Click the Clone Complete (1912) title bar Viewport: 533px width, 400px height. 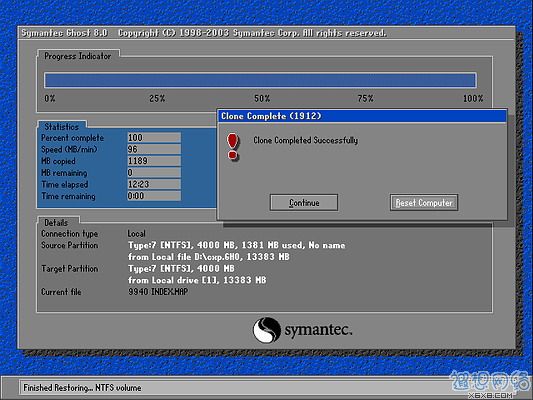(x=362, y=116)
